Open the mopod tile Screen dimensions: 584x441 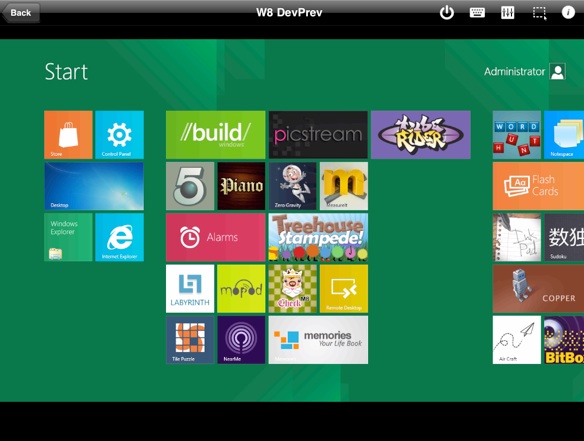coord(241,289)
